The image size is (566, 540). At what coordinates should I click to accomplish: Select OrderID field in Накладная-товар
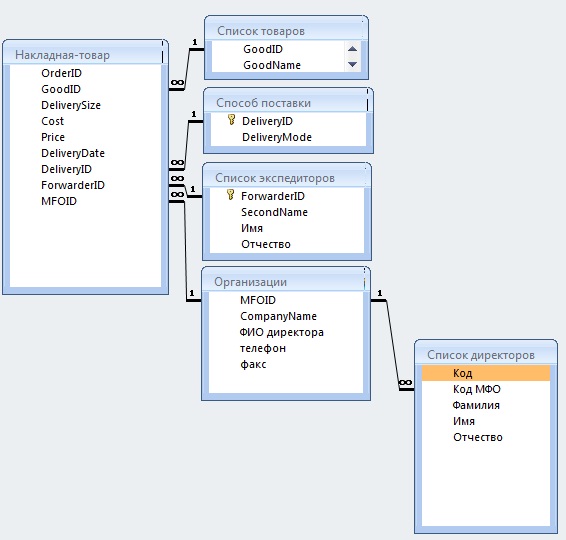pos(85,73)
